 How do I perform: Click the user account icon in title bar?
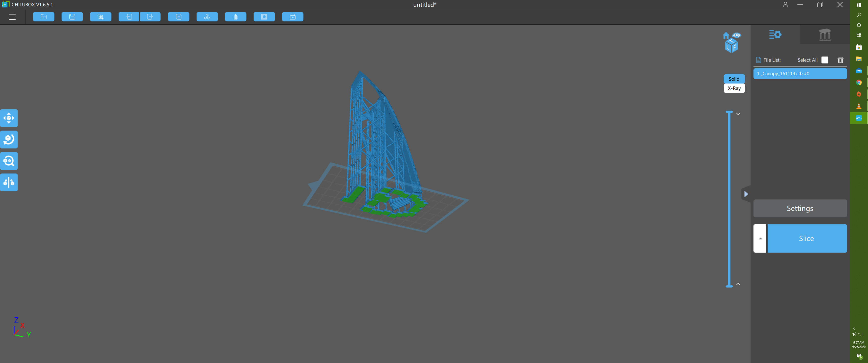point(785,5)
